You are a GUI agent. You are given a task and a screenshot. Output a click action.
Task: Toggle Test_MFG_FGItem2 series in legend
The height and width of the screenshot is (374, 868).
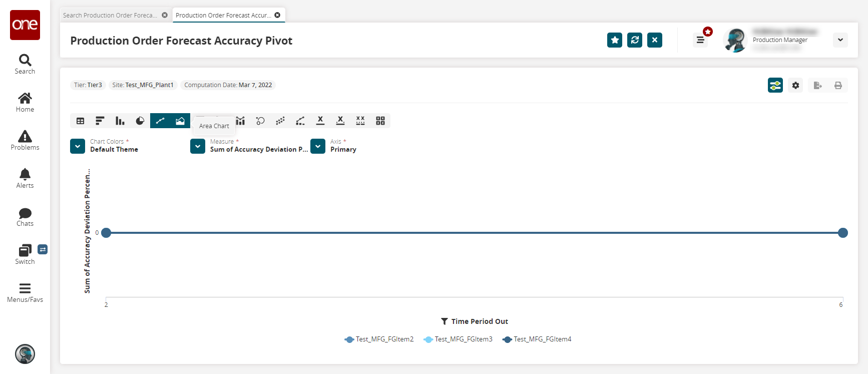pos(384,339)
